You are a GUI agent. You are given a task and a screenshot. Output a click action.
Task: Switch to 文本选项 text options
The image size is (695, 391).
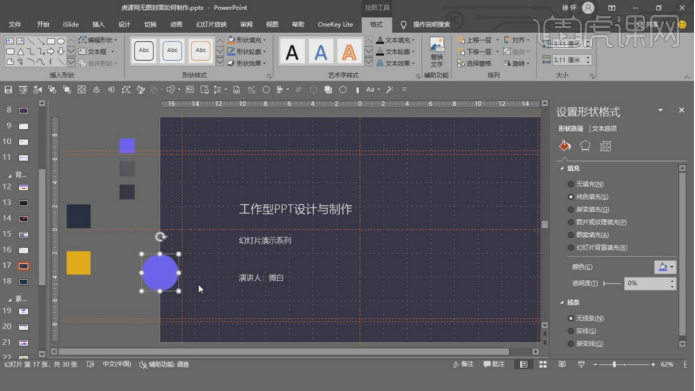pos(604,129)
